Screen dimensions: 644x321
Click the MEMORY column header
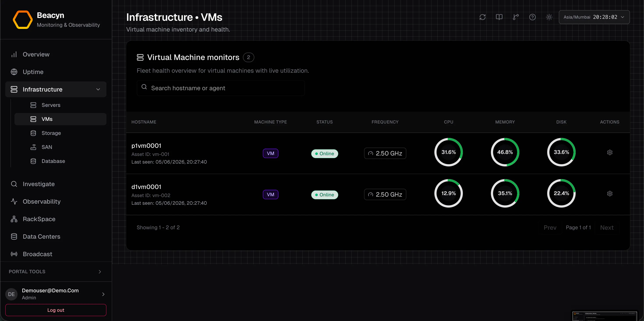point(505,122)
